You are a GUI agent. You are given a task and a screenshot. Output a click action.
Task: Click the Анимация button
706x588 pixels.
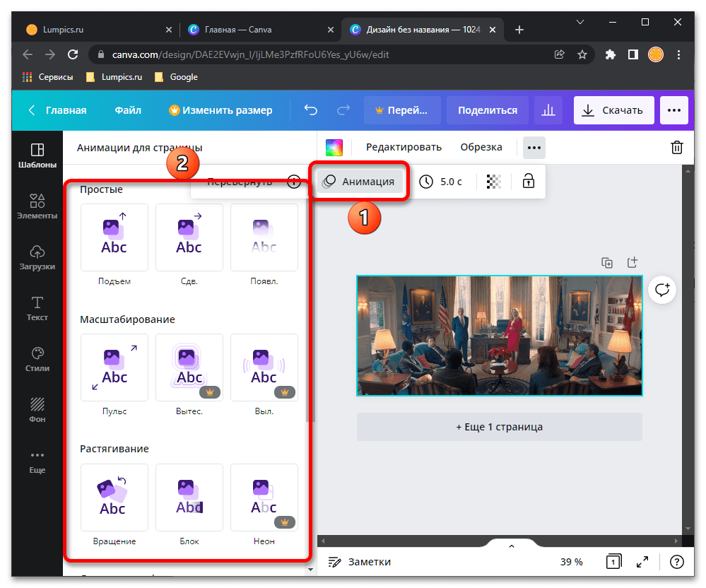click(360, 182)
